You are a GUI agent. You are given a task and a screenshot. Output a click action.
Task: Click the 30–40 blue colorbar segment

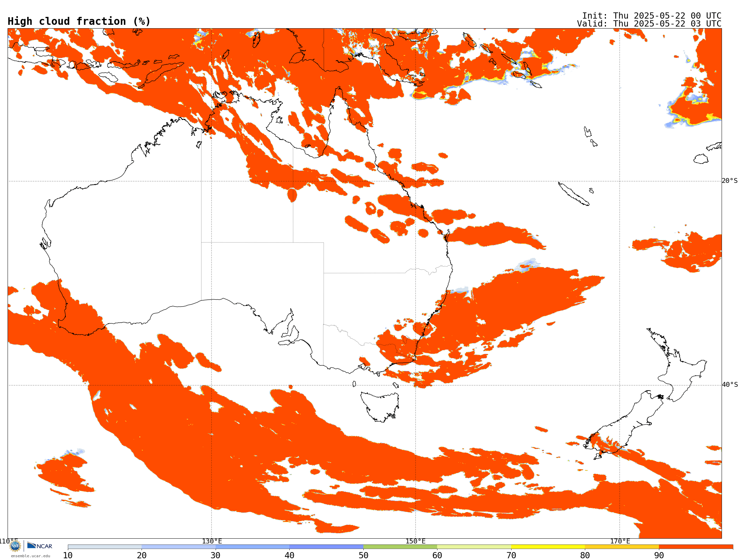[252, 547]
